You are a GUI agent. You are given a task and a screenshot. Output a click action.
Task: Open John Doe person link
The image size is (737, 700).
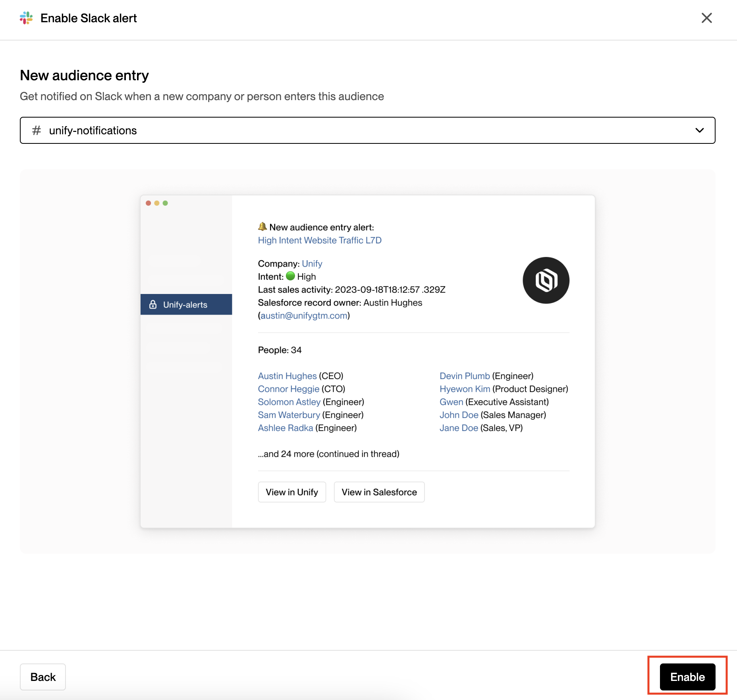coord(459,415)
